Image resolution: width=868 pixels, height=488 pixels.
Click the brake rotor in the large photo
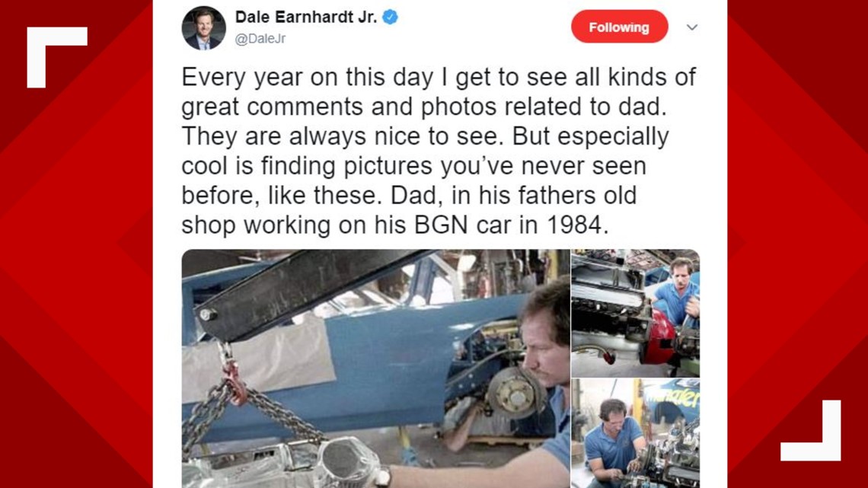pos(514,394)
